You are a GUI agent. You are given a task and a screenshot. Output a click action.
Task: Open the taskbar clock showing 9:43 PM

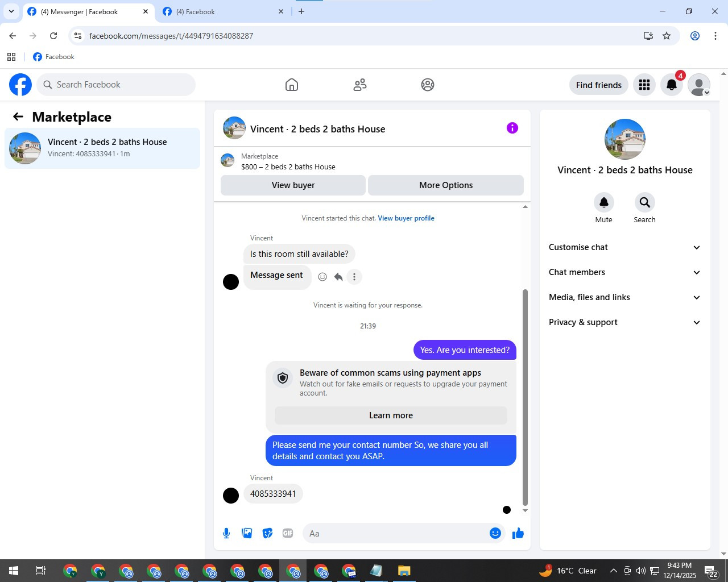[680, 571]
